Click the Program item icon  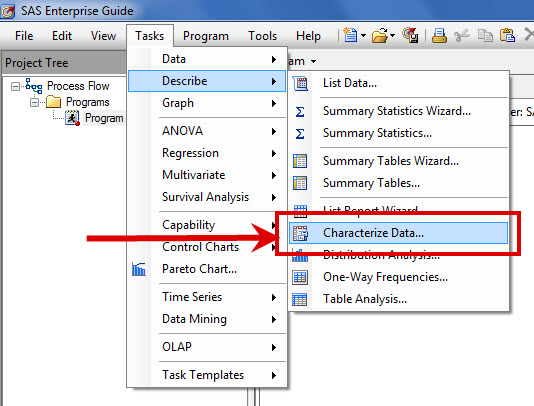(x=72, y=118)
